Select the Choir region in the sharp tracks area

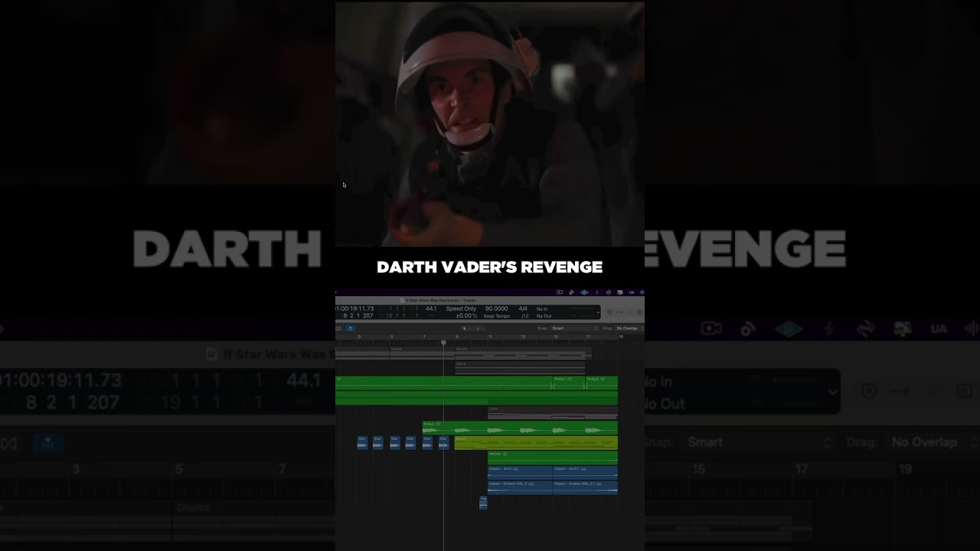(553, 413)
